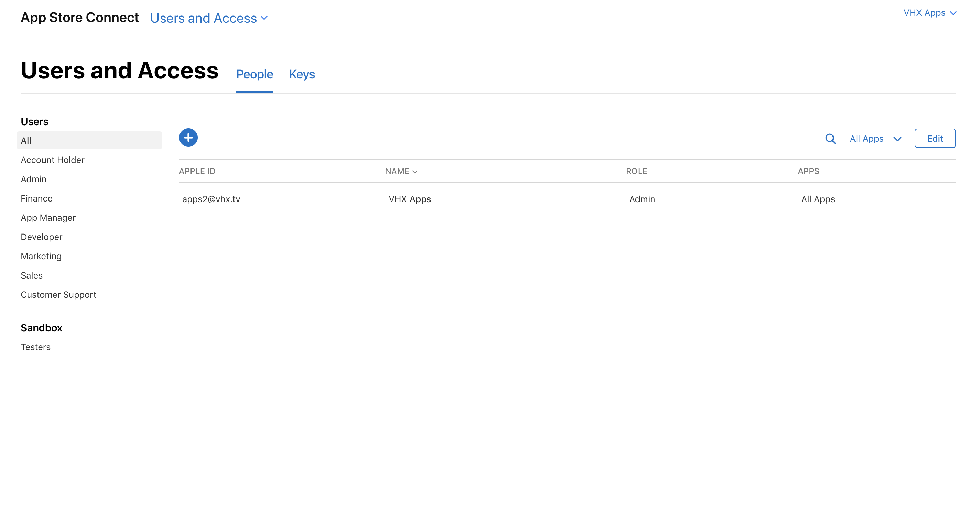Click the APPS column header

pos(808,171)
